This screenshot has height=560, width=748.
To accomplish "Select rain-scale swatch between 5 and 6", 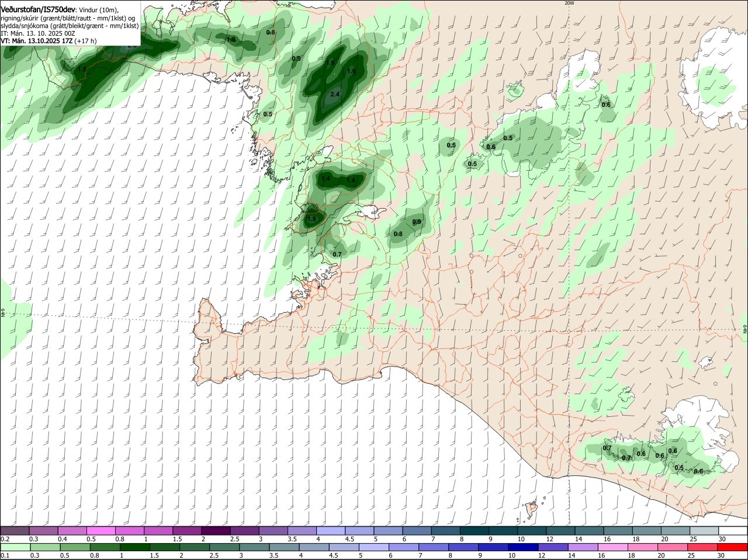I will pyautogui.click(x=374, y=547).
